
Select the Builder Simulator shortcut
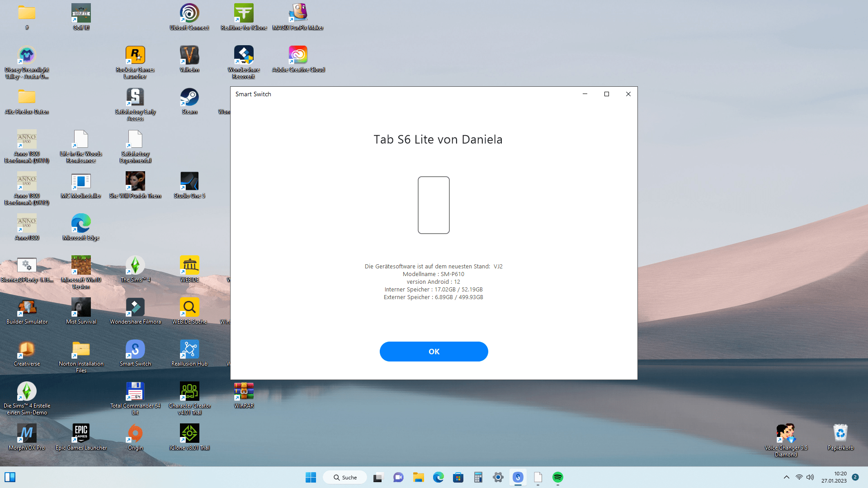point(27,311)
